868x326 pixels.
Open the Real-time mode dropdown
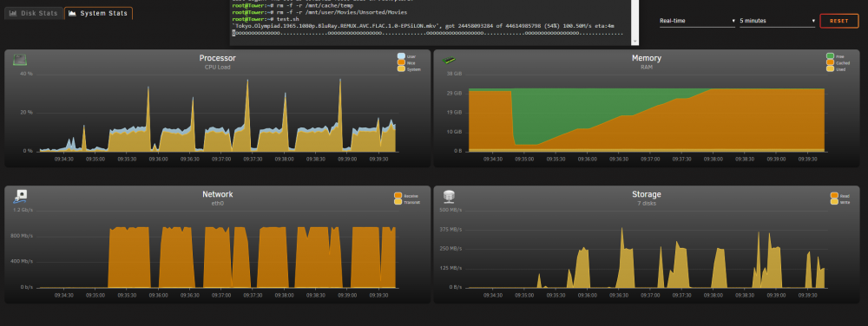pos(698,21)
